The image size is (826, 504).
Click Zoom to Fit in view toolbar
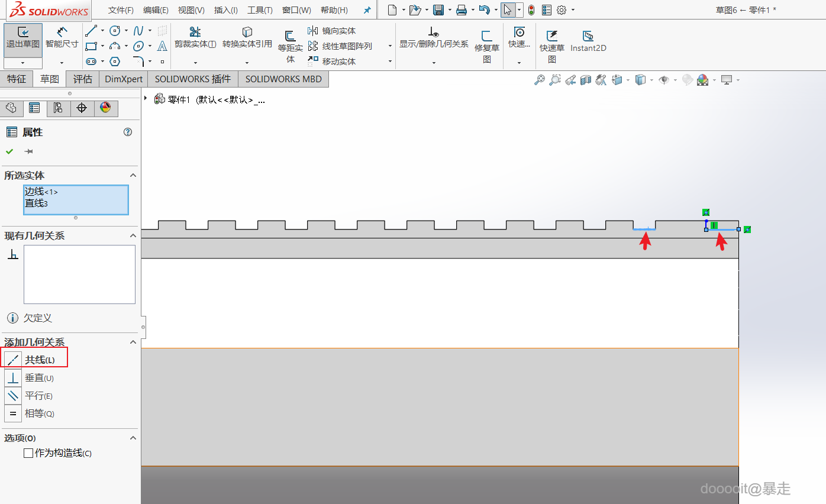click(539, 80)
